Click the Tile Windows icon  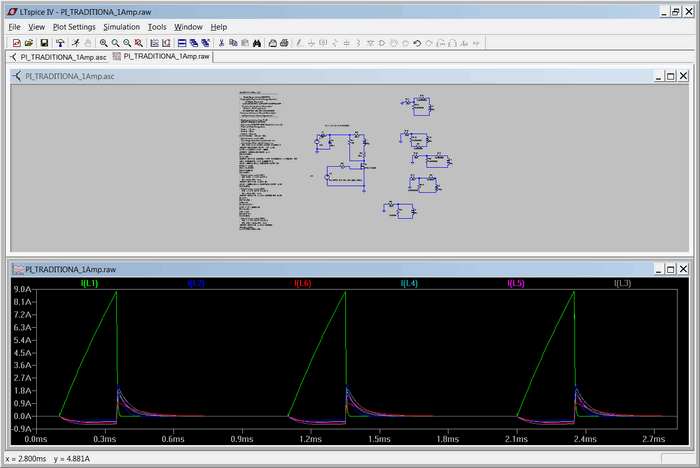(x=181, y=43)
